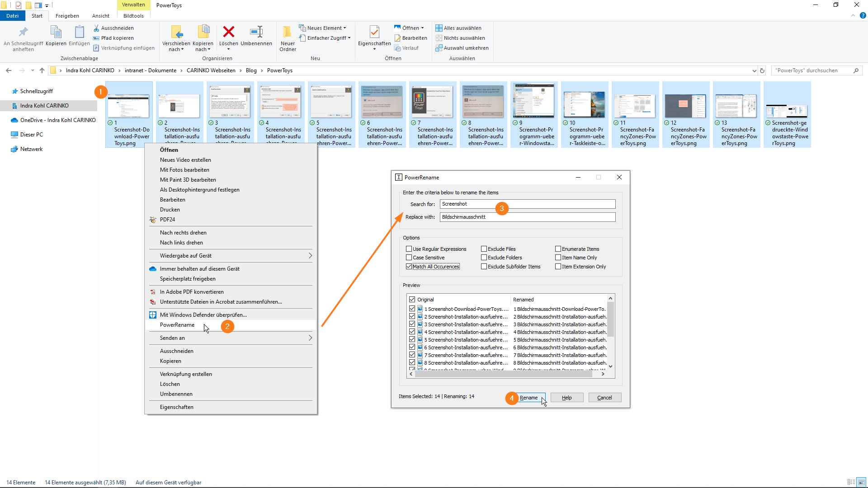Expand Wiedergabe auf Gerät submenu
Image resolution: width=868 pixels, height=488 pixels.
pyautogui.click(x=310, y=256)
